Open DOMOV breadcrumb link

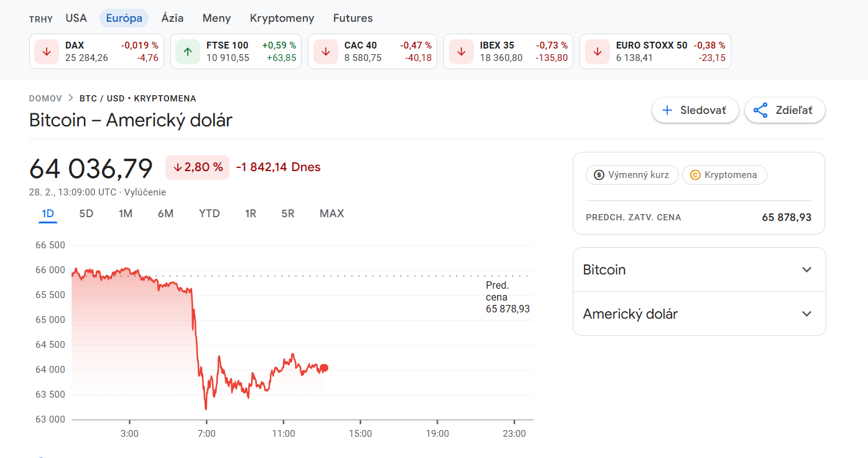tap(45, 98)
